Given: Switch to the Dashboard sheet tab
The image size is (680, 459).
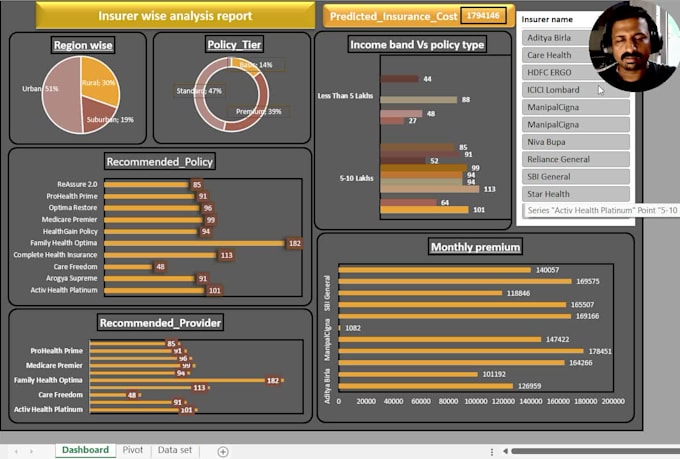Looking at the screenshot, I should 85,450.
